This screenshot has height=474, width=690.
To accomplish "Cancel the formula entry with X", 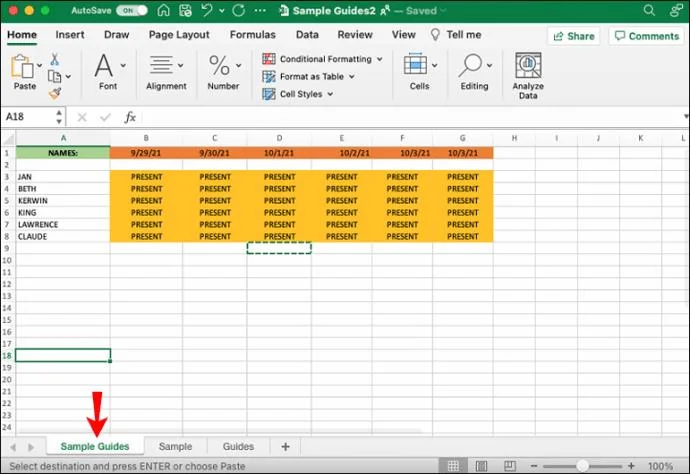I will pos(82,117).
